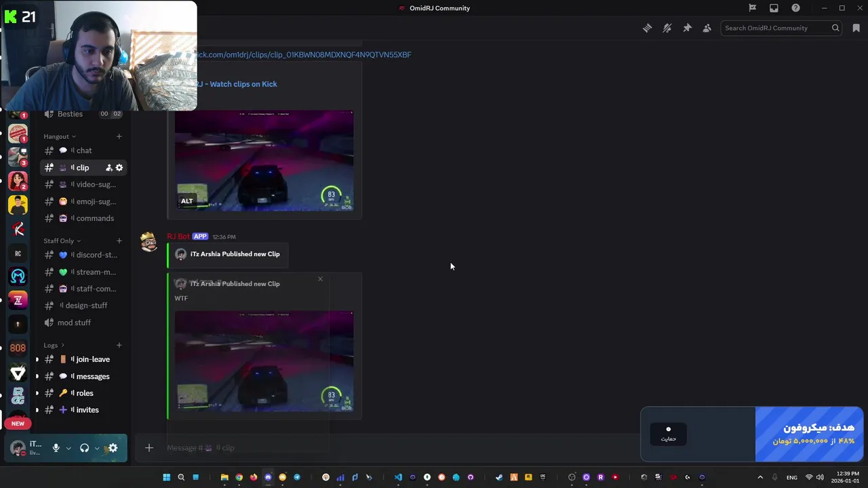Click the RJ Bot avatar
868x488 pixels.
(149, 241)
